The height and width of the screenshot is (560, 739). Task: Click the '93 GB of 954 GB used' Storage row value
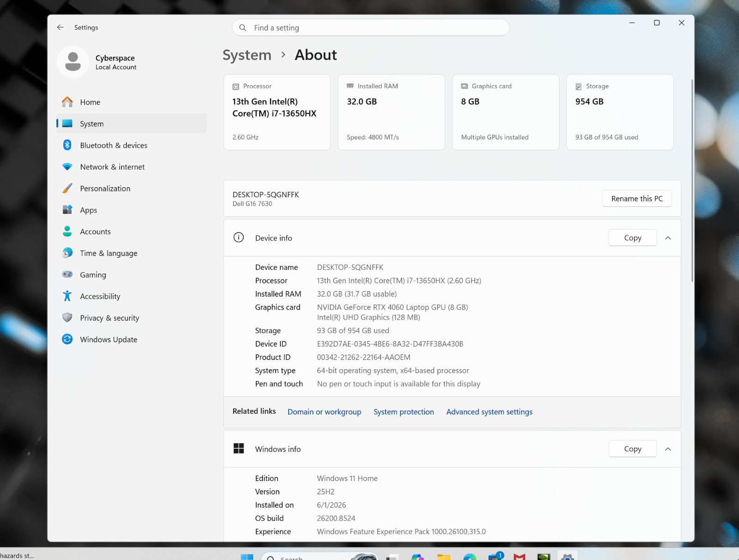click(x=353, y=330)
